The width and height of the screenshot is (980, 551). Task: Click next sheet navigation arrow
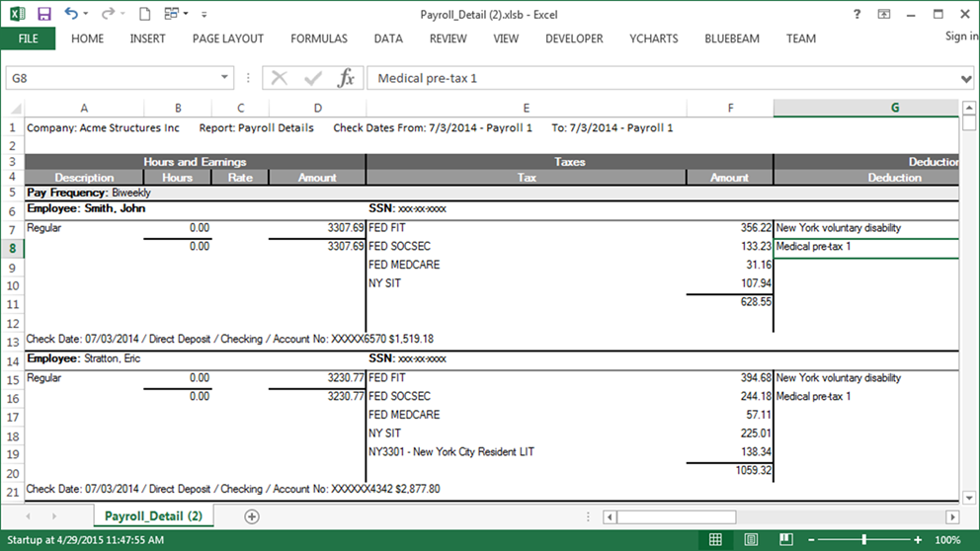coord(54,516)
